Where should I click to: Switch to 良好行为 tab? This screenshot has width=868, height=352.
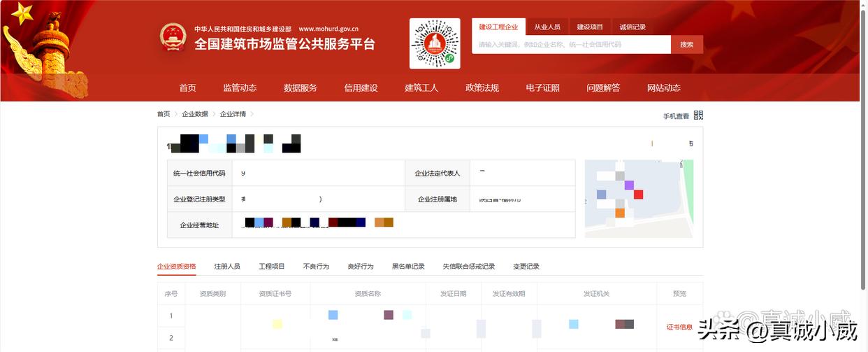tap(361, 267)
